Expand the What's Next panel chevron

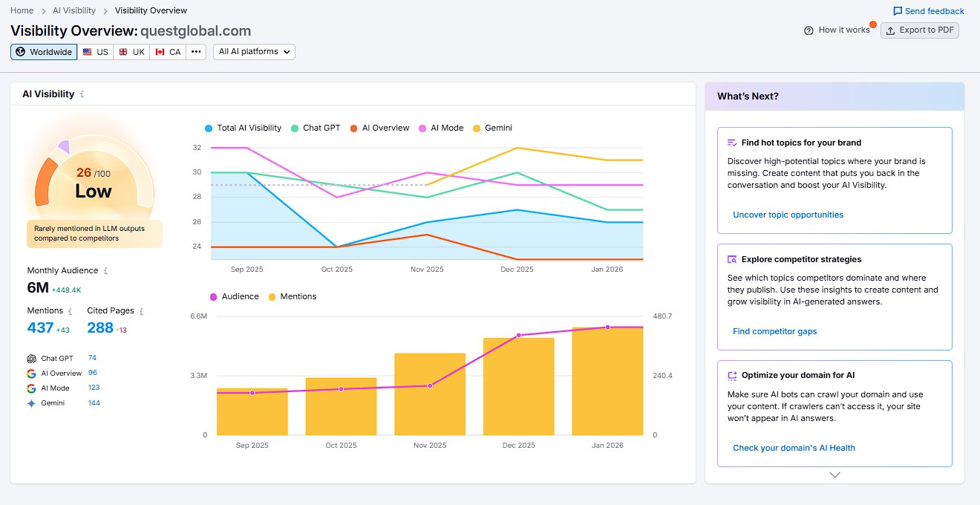click(x=834, y=475)
